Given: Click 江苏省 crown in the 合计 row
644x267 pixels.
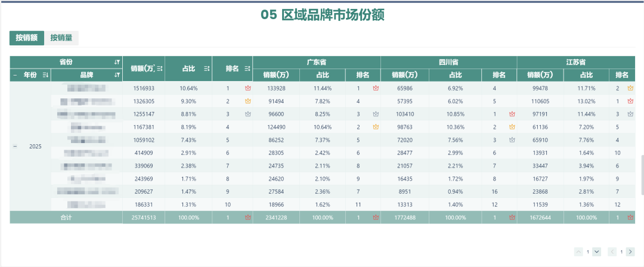Looking at the screenshot, I should pos(630,218).
